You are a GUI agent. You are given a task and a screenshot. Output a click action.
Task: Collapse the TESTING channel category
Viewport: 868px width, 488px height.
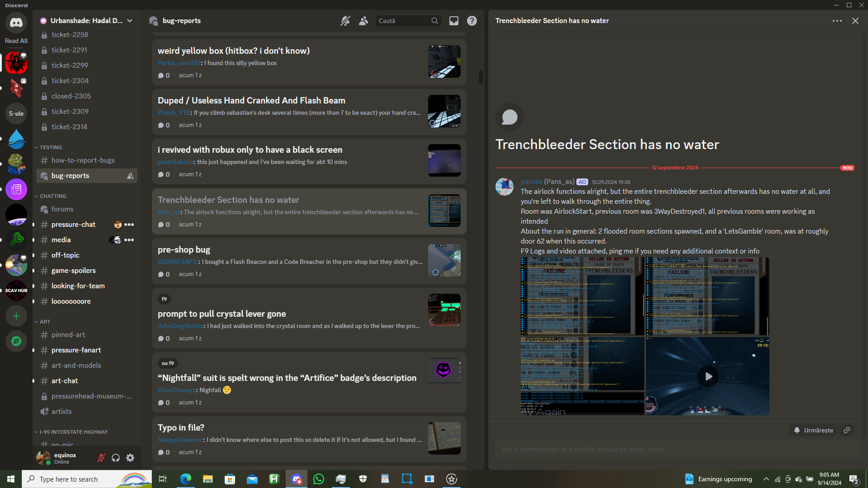[x=50, y=147]
